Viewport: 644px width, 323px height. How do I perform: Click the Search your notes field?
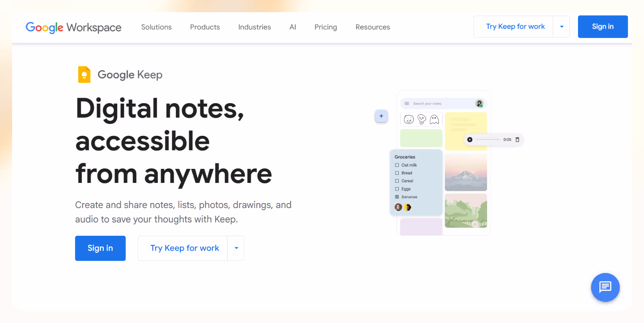point(443,104)
